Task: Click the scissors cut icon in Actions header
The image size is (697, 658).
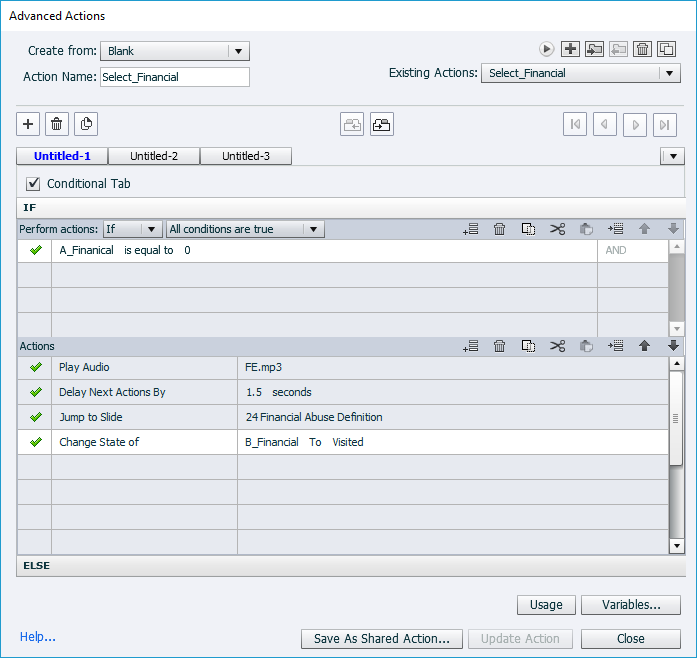Action: [x=557, y=346]
